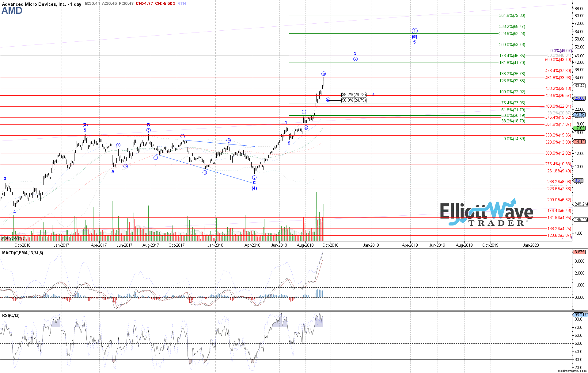Click the purple 0.0%(49.07) level label
588x373 pixels.
pos(561,51)
